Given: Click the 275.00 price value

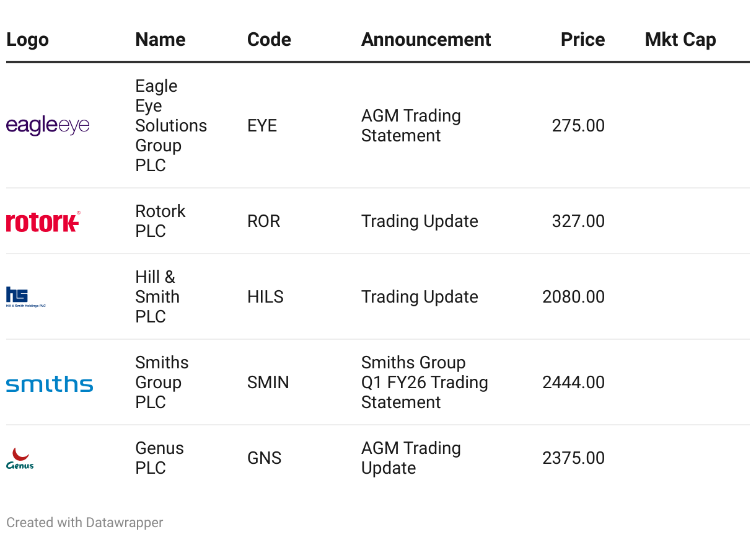Looking at the screenshot, I should coord(578,126).
